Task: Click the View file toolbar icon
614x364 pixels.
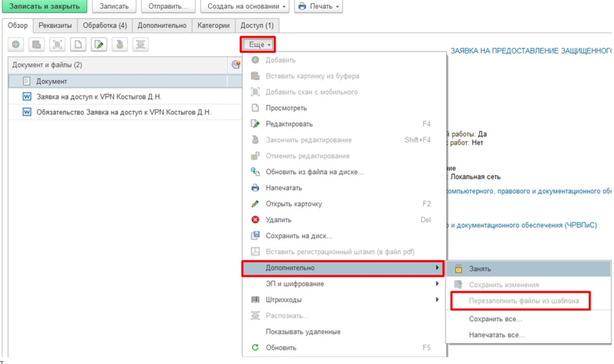Action: click(78, 45)
